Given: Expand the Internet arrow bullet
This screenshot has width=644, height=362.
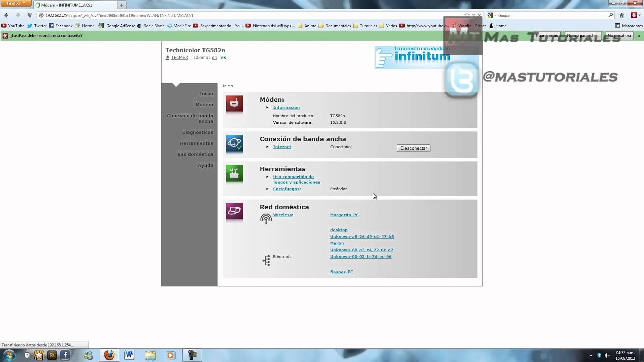Looking at the screenshot, I should point(267,147).
